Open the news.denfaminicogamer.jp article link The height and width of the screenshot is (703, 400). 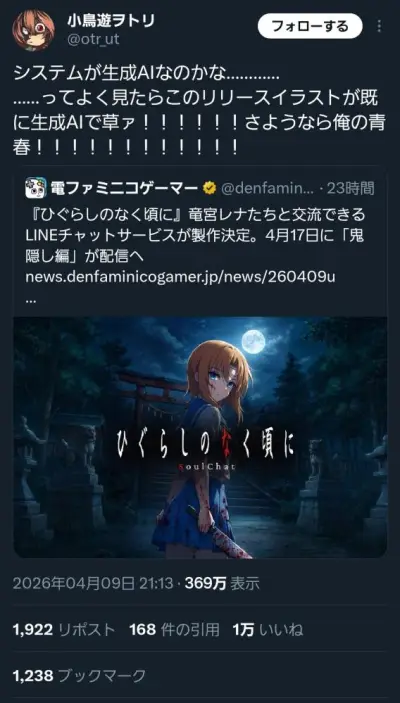(180, 277)
